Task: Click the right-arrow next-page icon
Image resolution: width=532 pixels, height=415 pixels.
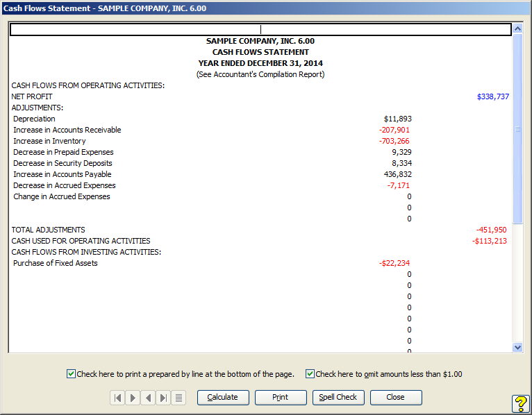Action: click(133, 398)
